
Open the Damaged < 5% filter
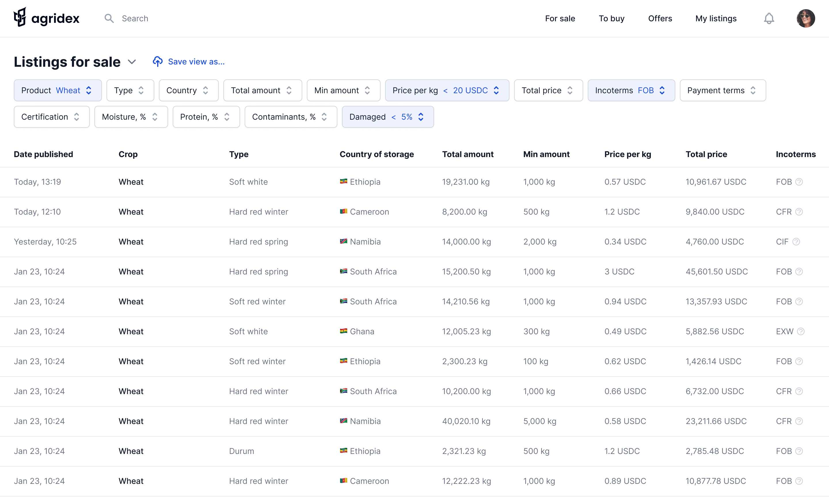(x=387, y=117)
